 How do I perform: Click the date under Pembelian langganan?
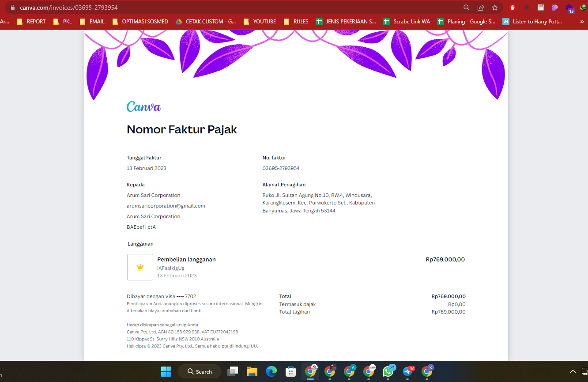pyautogui.click(x=177, y=276)
